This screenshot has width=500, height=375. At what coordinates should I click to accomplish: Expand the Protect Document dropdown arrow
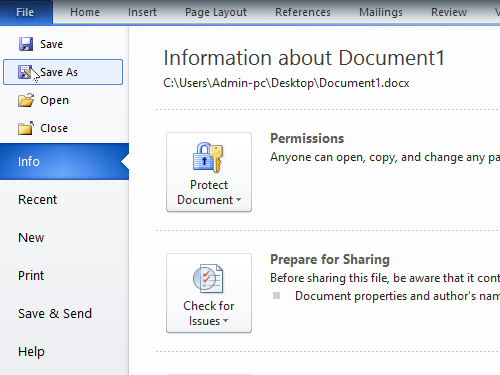click(x=238, y=200)
